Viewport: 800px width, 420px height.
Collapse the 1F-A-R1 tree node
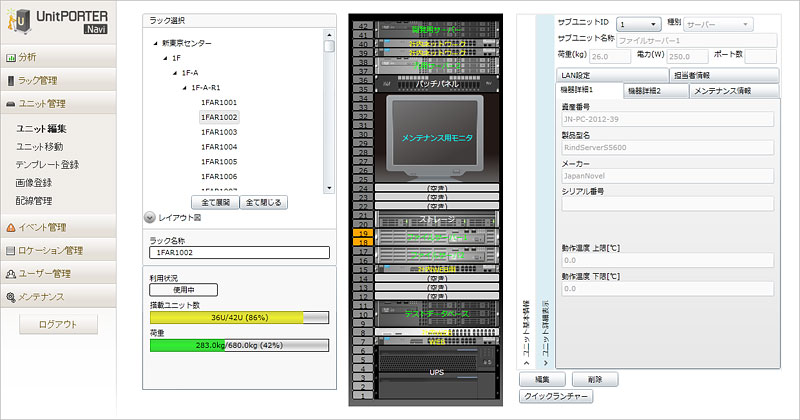coord(185,88)
